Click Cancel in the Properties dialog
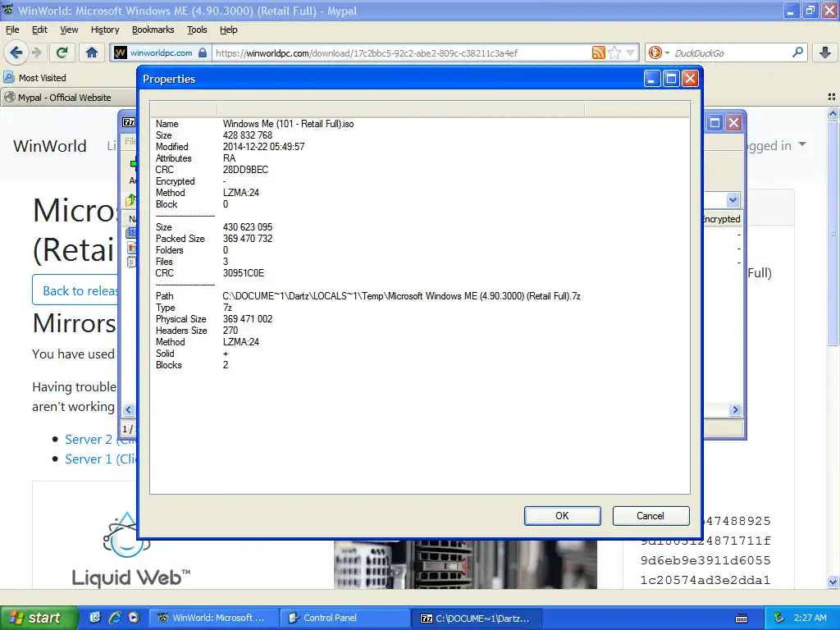The height and width of the screenshot is (630, 840). (651, 515)
